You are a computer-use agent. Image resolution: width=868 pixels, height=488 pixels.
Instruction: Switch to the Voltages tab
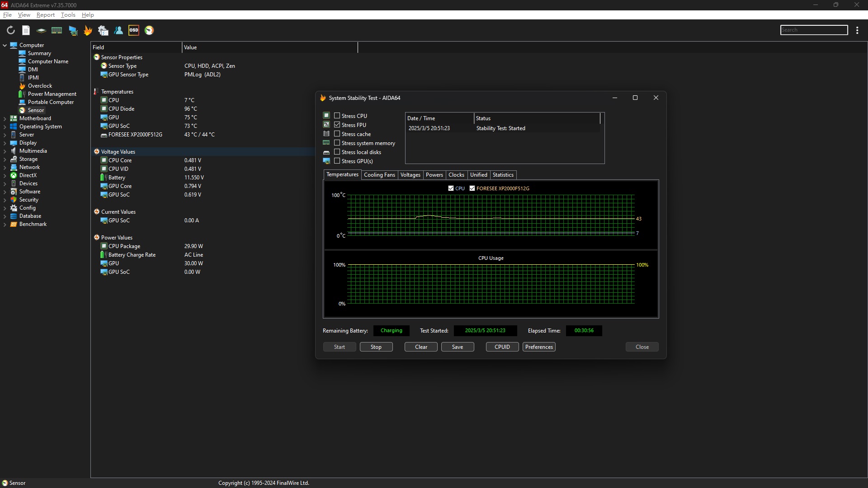tap(410, 175)
